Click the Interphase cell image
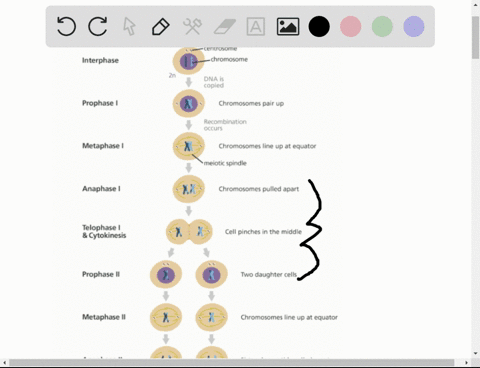 (189, 61)
